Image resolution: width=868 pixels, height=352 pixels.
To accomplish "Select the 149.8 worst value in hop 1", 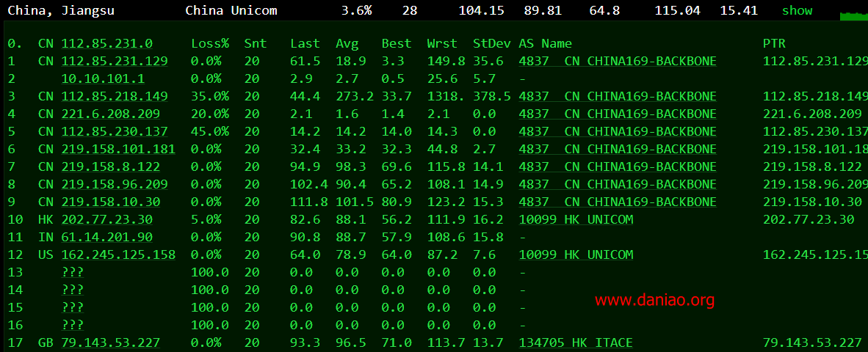I will tap(446, 62).
